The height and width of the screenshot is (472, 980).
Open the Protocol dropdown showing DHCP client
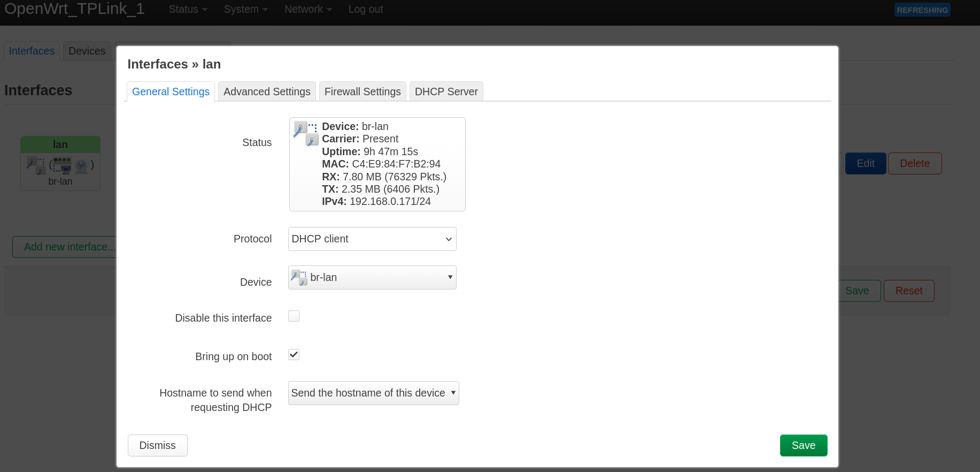coord(372,239)
